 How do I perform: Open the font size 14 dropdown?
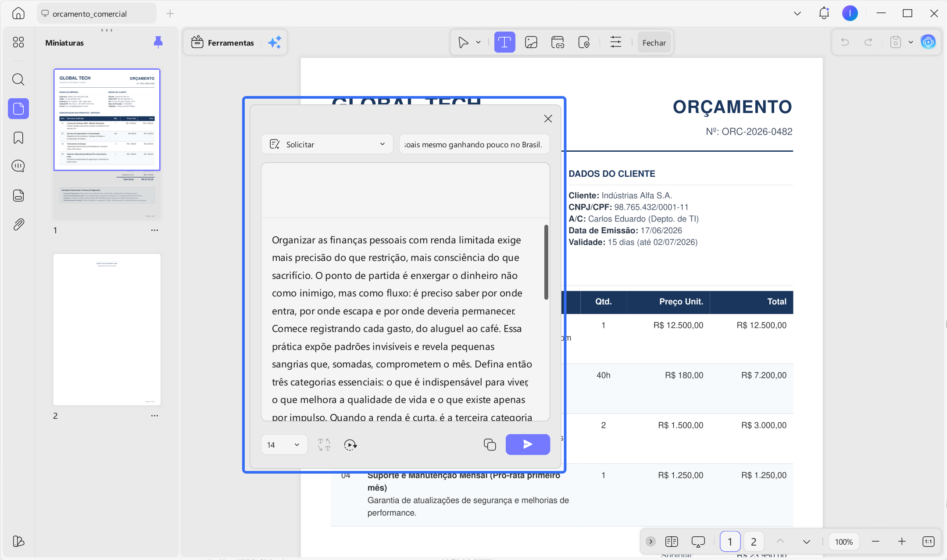click(x=284, y=445)
